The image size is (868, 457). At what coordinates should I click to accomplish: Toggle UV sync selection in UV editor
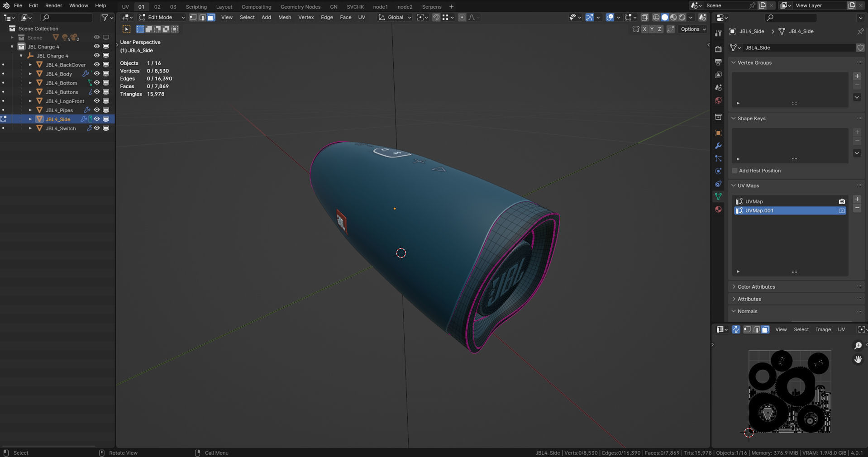pos(736,329)
